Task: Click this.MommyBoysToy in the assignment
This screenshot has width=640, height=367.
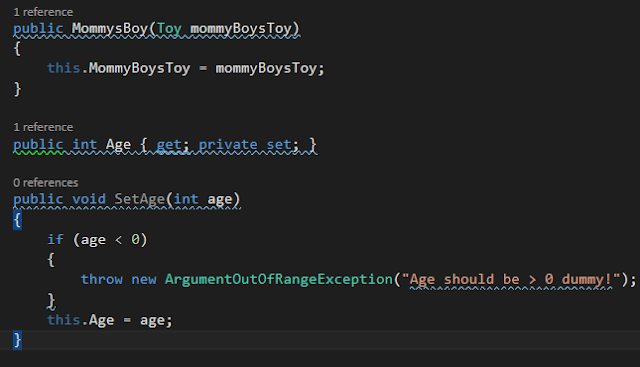Action: (118, 68)
